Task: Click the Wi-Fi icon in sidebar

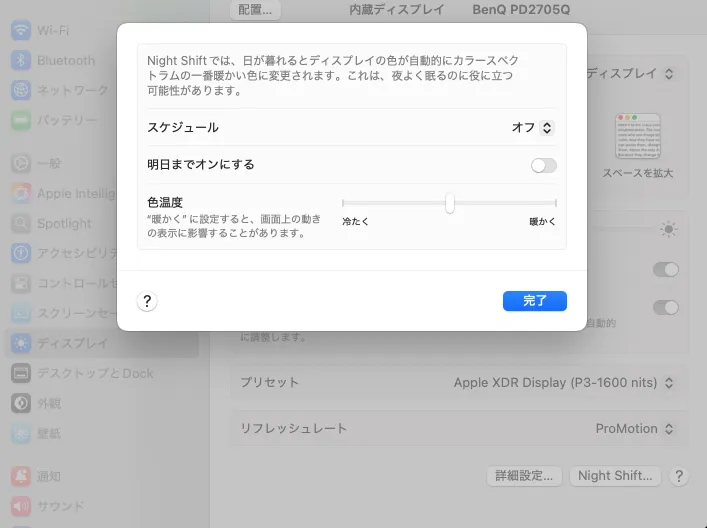Action: coord(21,30)
